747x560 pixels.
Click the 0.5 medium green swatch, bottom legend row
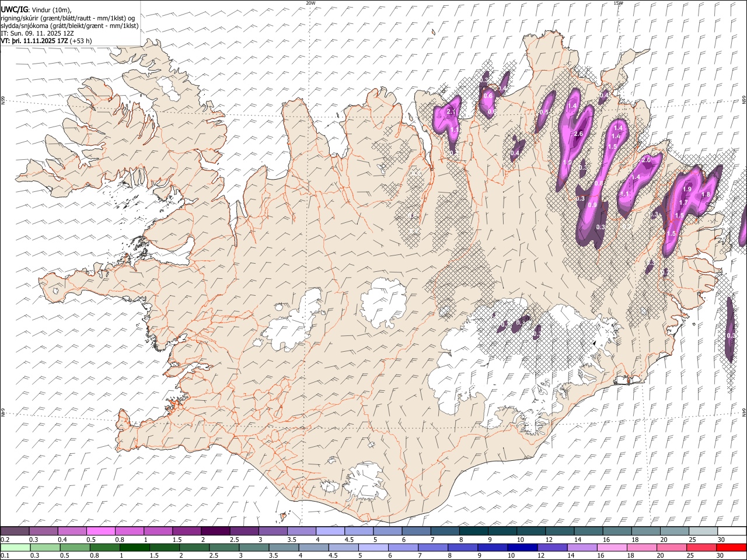75,548
